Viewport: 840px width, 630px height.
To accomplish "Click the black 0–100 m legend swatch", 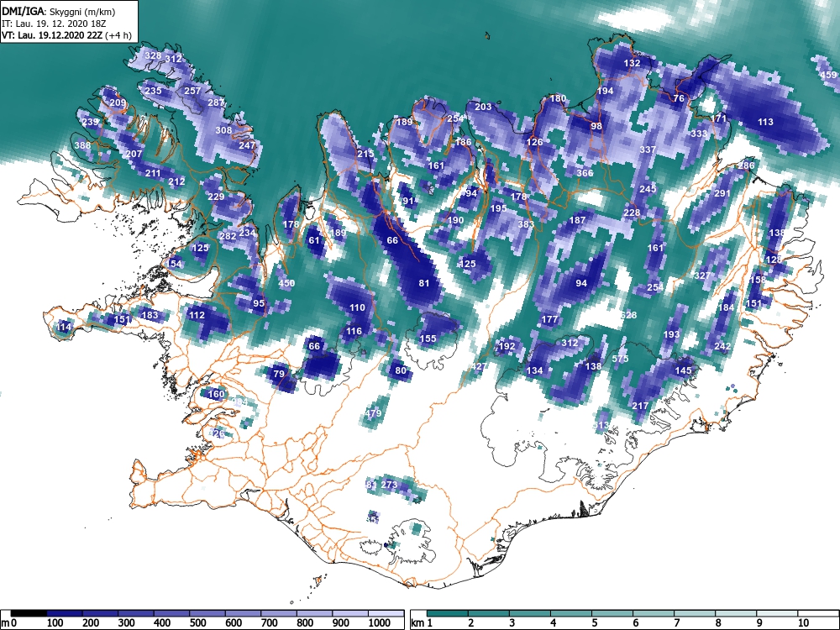I will click(x=29, y=613).
